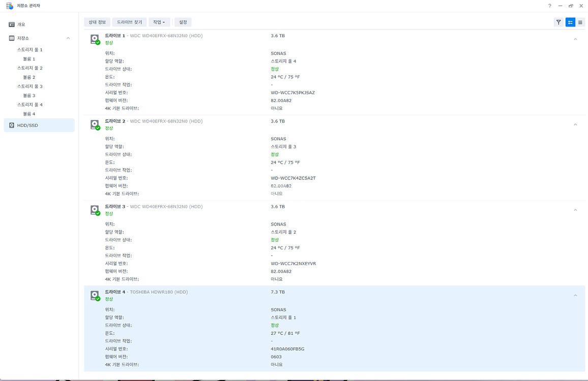The height and width of the screenshot is (381, 588).
Task: Click Drive 2 disk status icon
Action: point(95,124)
